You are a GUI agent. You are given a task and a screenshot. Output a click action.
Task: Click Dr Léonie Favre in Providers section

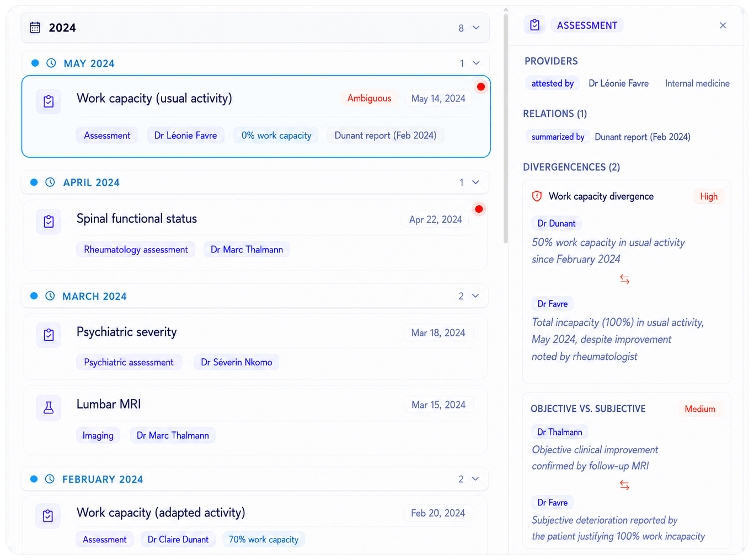point(618,83)
